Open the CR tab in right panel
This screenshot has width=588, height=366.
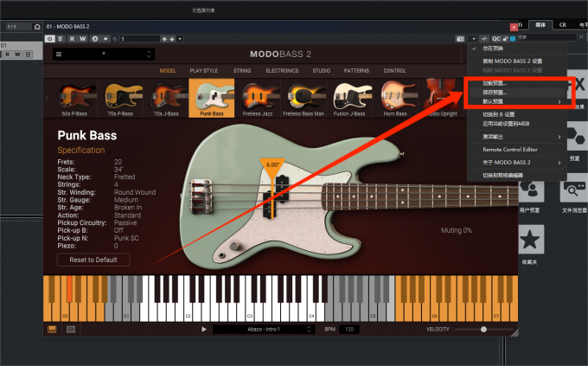point(563,25)
